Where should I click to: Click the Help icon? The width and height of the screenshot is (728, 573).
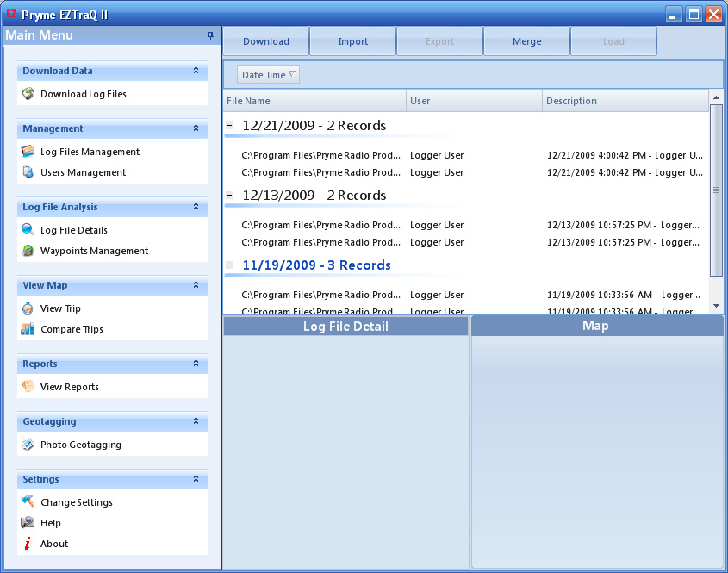(28, 523)
